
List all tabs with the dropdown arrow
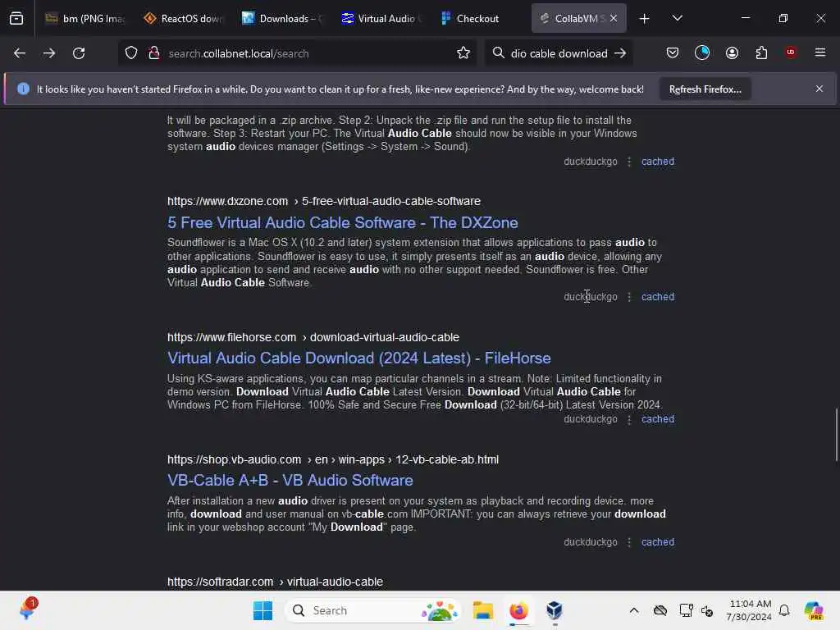(677, 18)
